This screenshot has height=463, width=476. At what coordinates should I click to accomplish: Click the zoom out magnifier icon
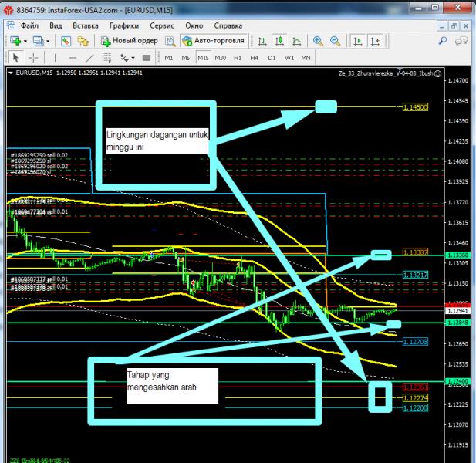click(335, 40)
